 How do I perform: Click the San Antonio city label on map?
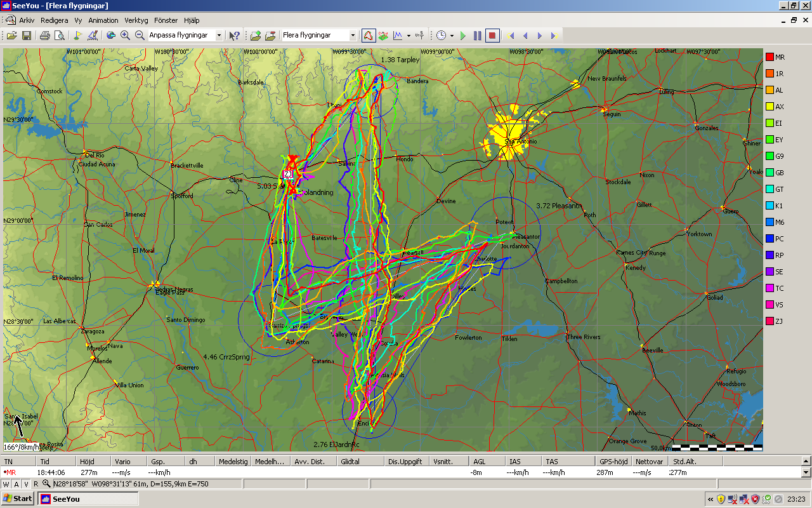[x=521, y=141]
